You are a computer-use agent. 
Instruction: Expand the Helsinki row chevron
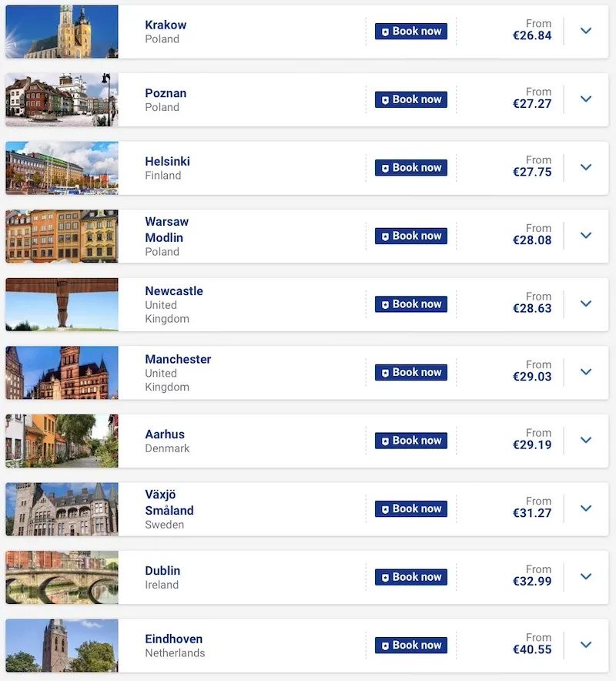pyautogui.click(x=585, y=168)
